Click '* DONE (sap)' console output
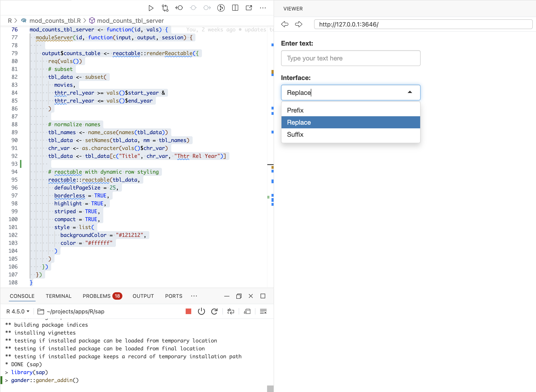Viewport: 536px width, 392px height. pyautogui.click(x=23, y=364)
